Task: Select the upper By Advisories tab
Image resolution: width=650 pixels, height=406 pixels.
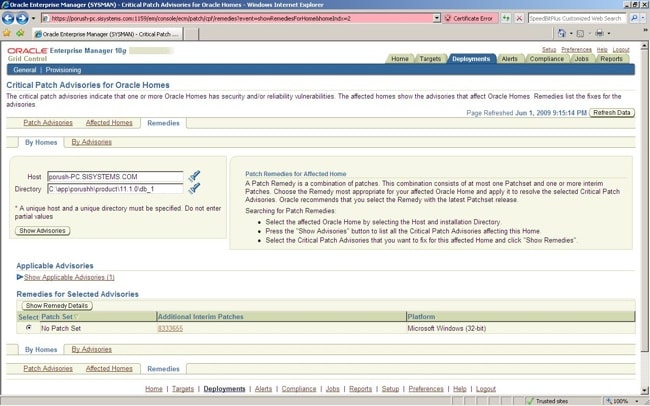Action: click(91, 142)
